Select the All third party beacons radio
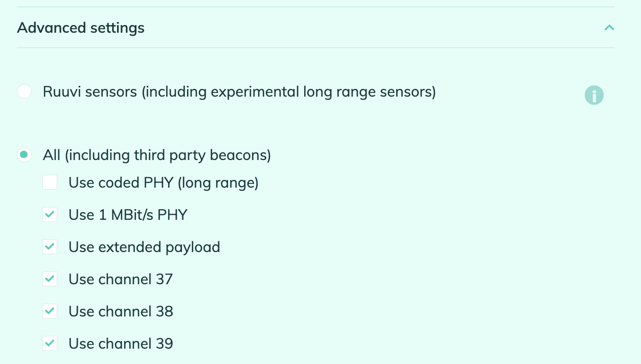641x364 pixels. coord(24,154)
